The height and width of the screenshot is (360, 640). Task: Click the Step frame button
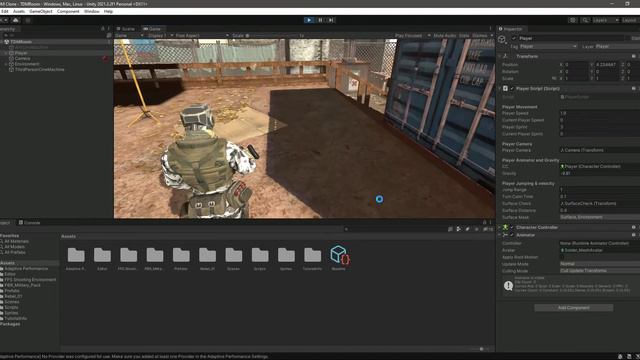[x=331, y=20]
